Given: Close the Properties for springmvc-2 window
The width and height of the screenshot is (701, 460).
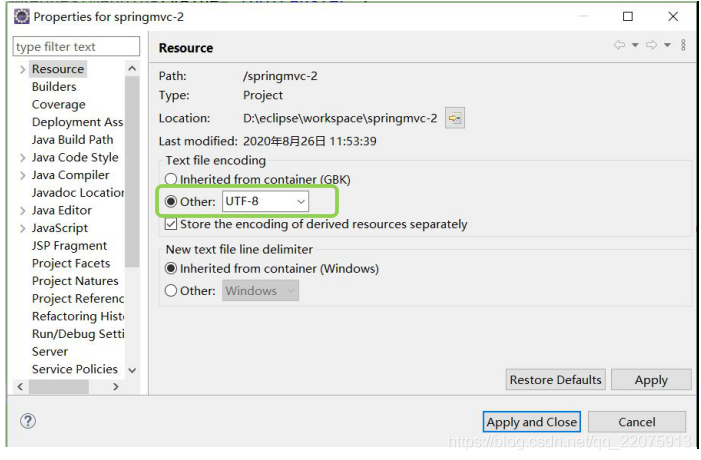Looking at the screenshot, I should point(673,17).
